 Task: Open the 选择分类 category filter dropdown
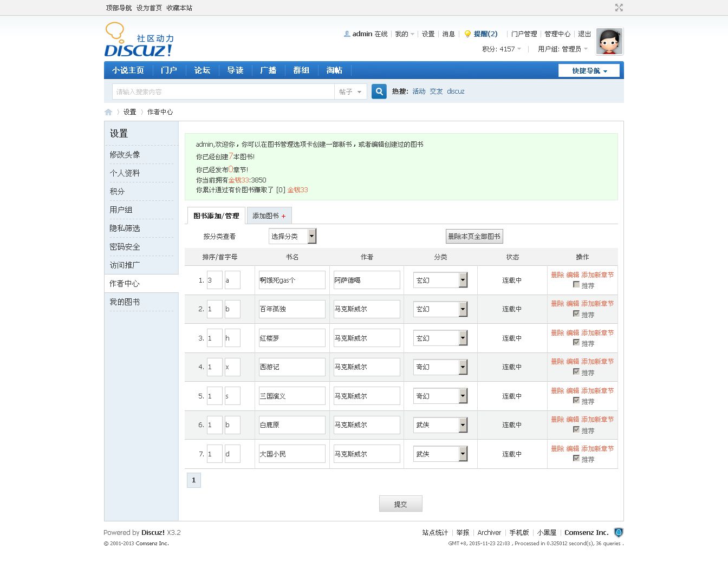click(x=292, y=236)
